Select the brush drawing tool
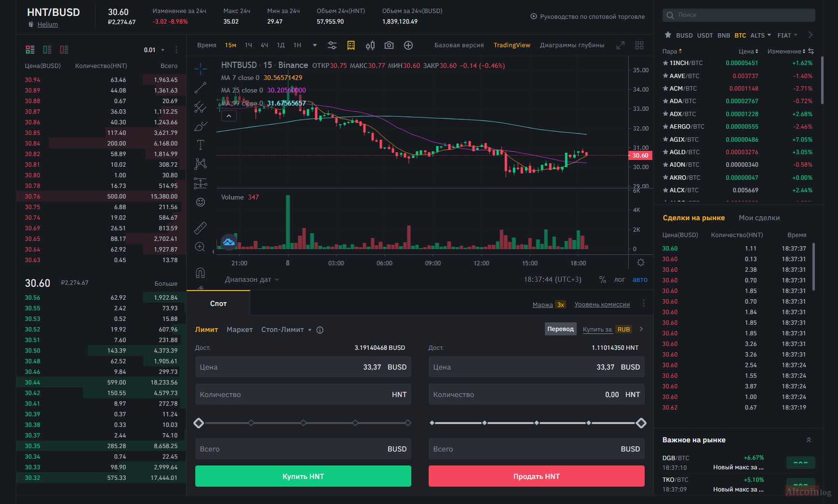This screenshot has width=838, height=504. pos(201,126)
